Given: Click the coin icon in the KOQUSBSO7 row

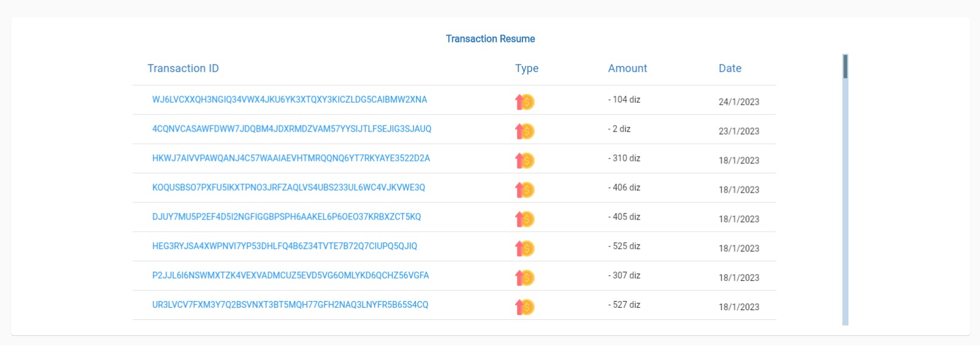Looking at the screenshot, I should click(525, 190).
